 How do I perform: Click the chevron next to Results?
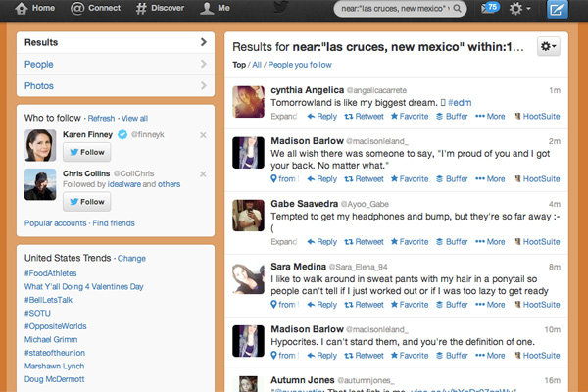tap(204, 42)
